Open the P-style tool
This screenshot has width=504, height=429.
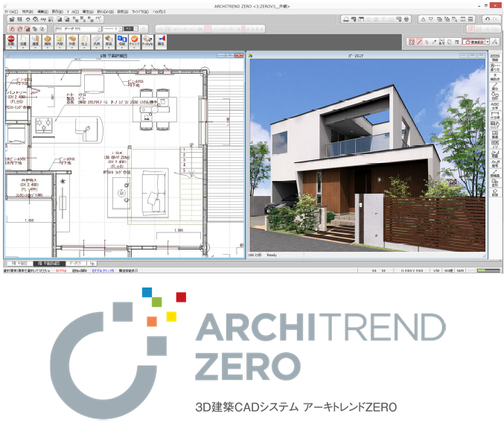click(x=147, y=41)
